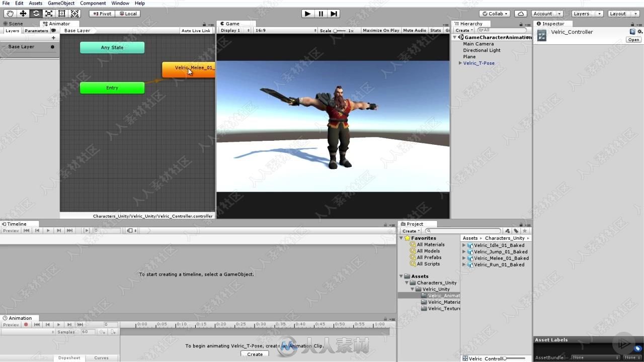Open the 16:9 aspect ratio dropdown
The width and height of the screenshot is (644, 362).
pyautogui.click(x=286, y=30)
